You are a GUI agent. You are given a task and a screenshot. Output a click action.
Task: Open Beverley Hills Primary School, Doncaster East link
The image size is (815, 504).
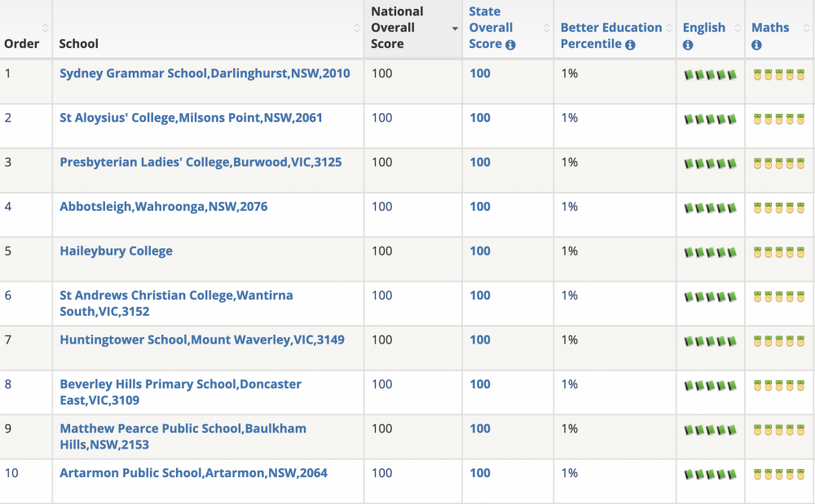(x=180, y=392)
